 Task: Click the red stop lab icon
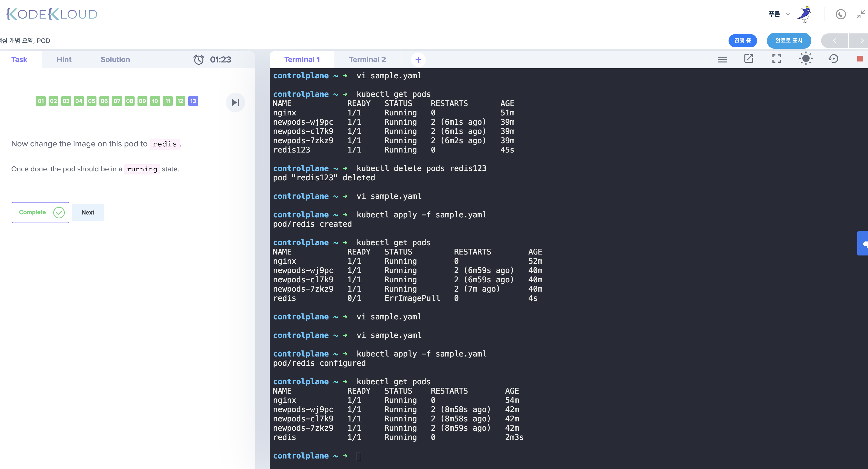(x=860, y=59)
